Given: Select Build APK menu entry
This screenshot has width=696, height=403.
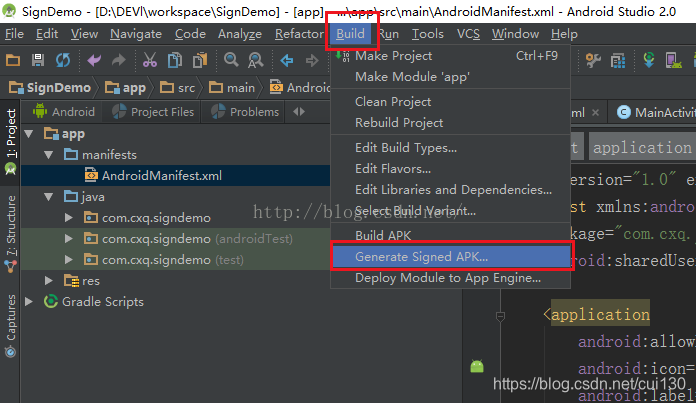Looking at the screenshot, I should pyautogui.click(x=451, y=236).
